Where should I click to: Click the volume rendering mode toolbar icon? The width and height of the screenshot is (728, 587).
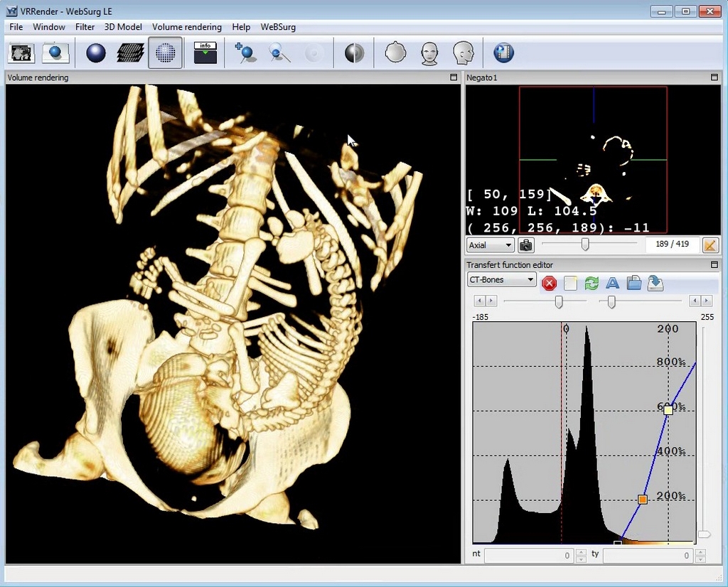pyautogui.click(x=165, y=53)
